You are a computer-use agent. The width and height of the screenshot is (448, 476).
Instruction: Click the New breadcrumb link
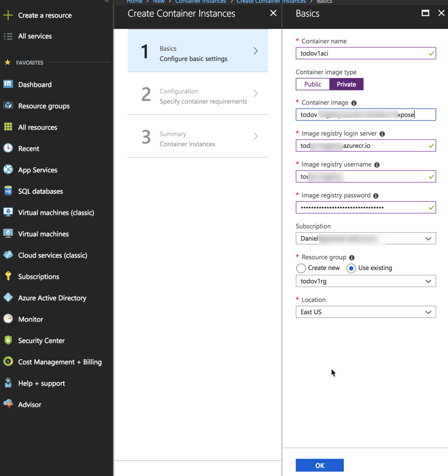159,2
